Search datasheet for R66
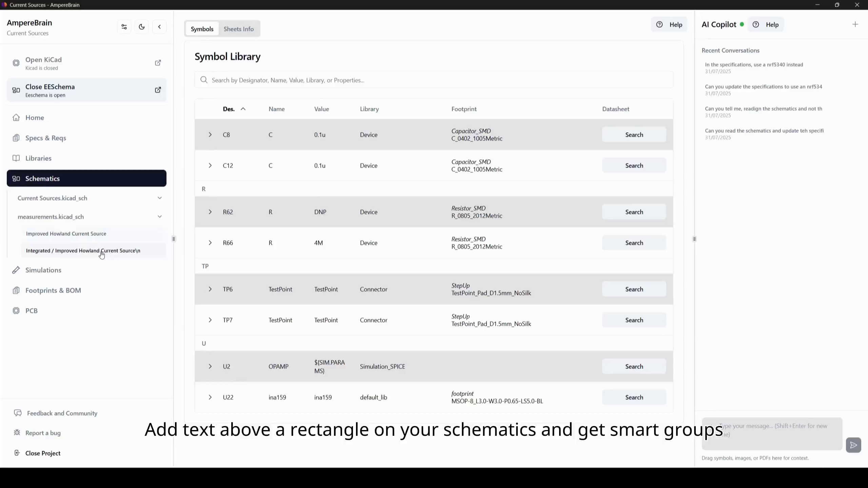 pyautogui.click(x=634, y=243)
